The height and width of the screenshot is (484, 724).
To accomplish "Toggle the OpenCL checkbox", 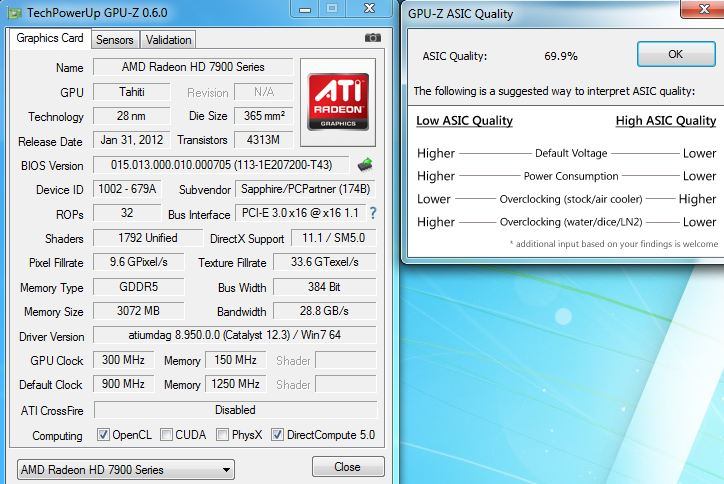I will pyautogui.click(x=103, y=435).
